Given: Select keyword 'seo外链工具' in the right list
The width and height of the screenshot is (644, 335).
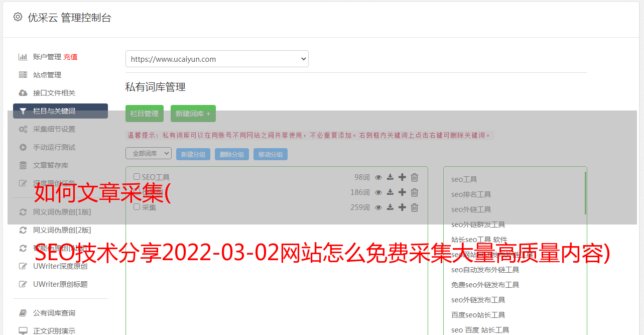Looking at the screenshot, I should point(471,209).
